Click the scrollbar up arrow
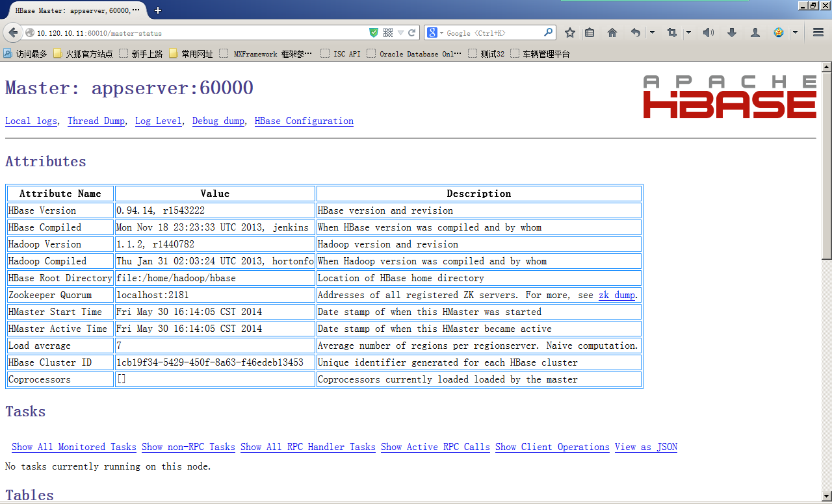Image resolution: width=832 pixels, height=504 pixels. pos(827,66)
